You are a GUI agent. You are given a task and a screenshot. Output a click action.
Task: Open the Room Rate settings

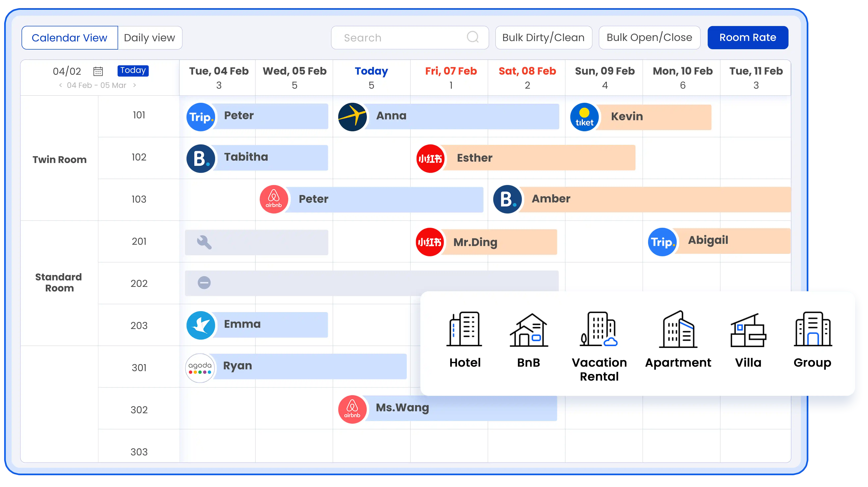click(748, 37)
